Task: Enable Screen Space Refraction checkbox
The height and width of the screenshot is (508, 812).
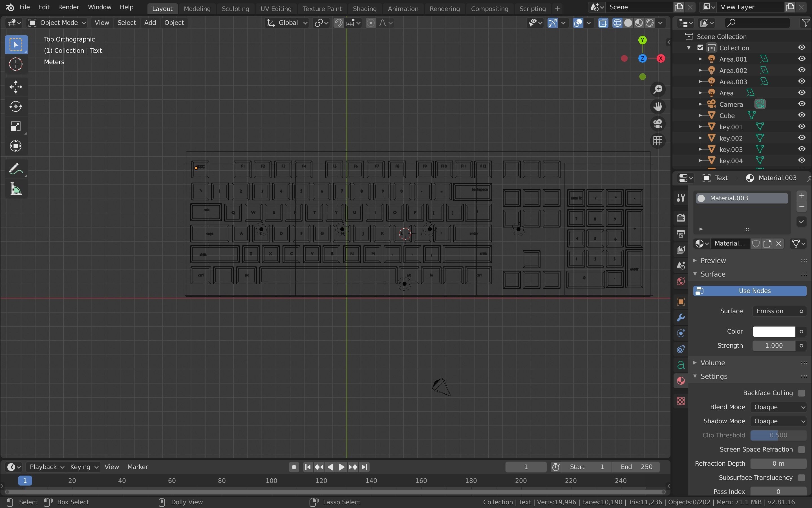Action: [801, 449]
